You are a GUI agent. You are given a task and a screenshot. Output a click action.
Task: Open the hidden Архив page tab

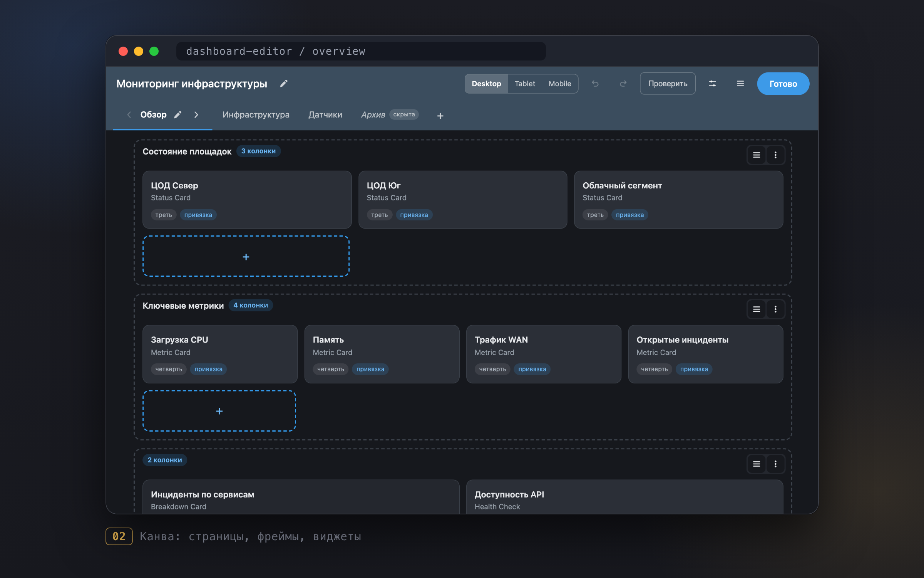click(373, 115)
